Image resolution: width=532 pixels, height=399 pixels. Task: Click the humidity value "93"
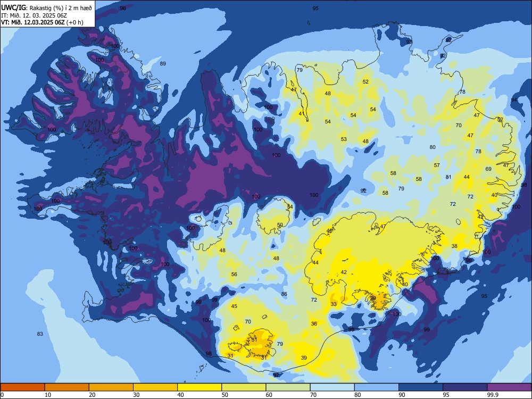coord(409,41)
